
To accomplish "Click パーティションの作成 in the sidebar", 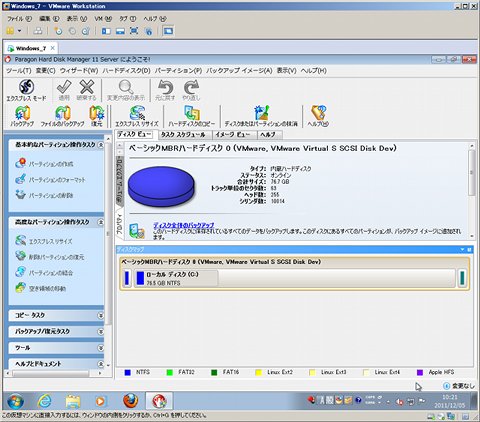I will click(x=51, y=164).
